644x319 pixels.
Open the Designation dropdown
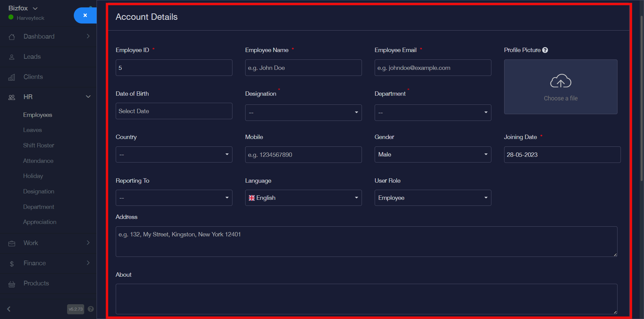click(x=303, y=112)
